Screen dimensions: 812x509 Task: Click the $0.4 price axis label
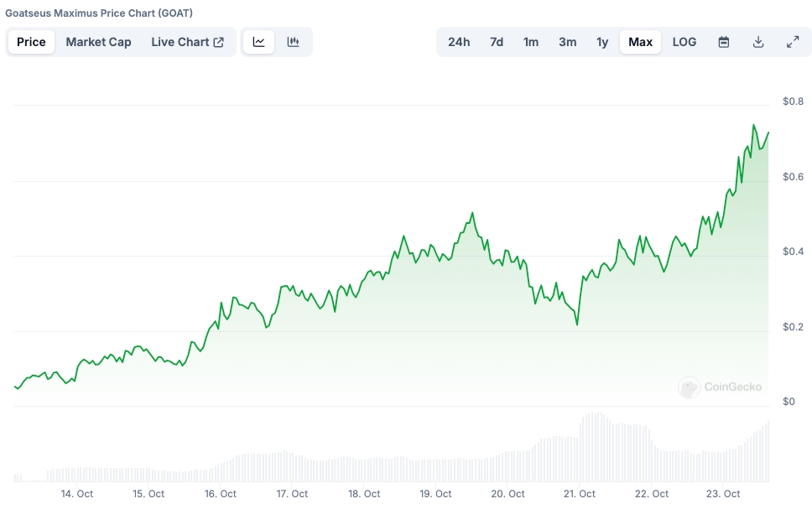[x=793, y=252]
